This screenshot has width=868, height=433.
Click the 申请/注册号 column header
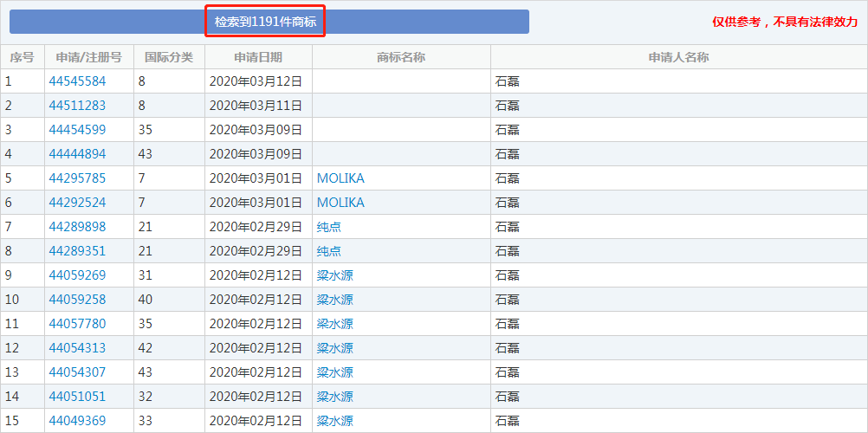click(x=89, y=57)
